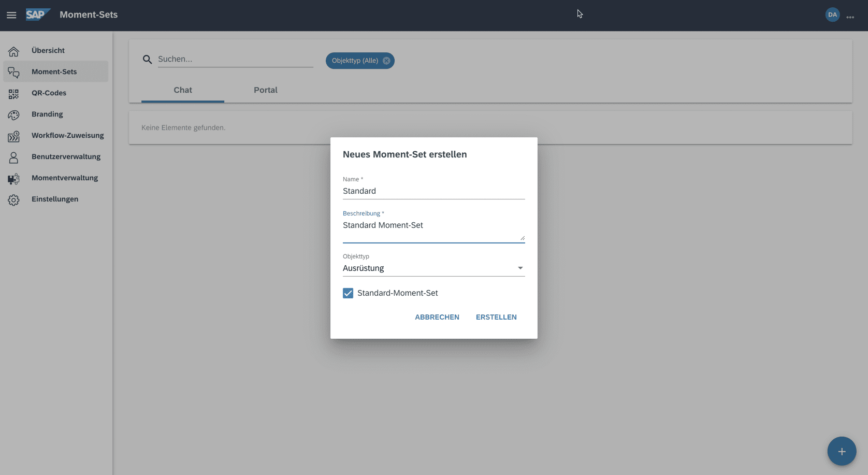Click the Übersicht home icon
868x475 pixels.
13,51
